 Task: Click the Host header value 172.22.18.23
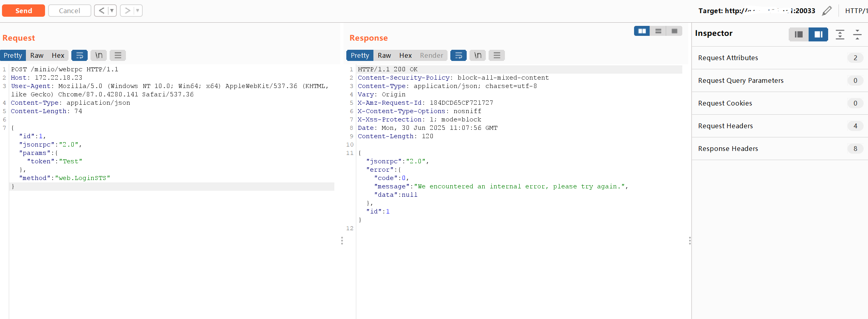(x=59, y=78)
